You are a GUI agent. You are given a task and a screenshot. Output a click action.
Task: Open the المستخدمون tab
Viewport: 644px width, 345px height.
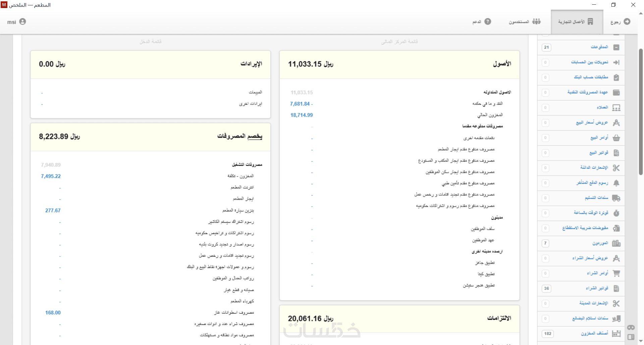click(525, 22)
